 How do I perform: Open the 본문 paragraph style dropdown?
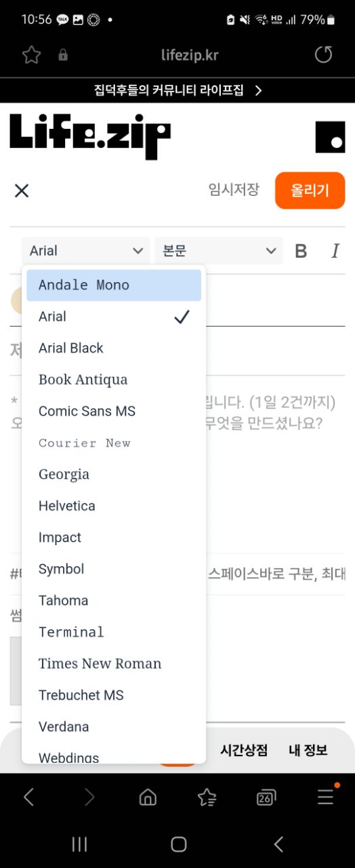219,251
